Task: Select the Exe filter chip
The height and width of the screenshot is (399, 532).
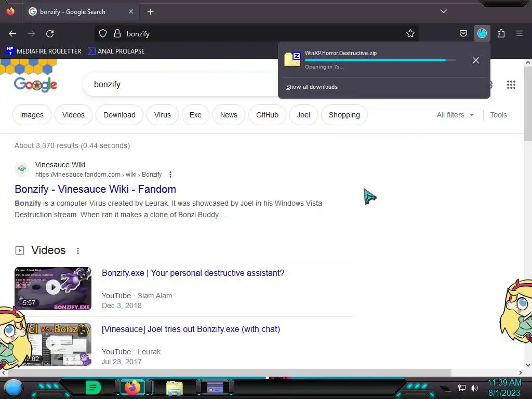Action: pos(195,115)
